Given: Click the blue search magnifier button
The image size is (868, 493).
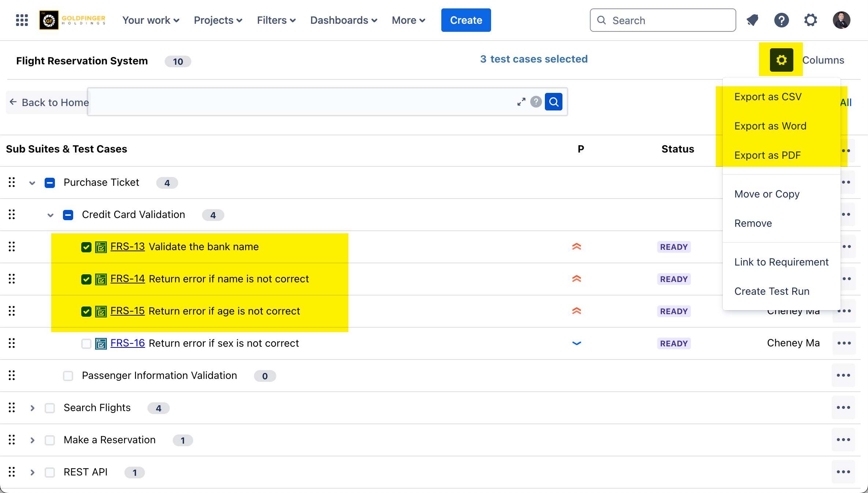Looking at the screenshot, I should point(554,102).
